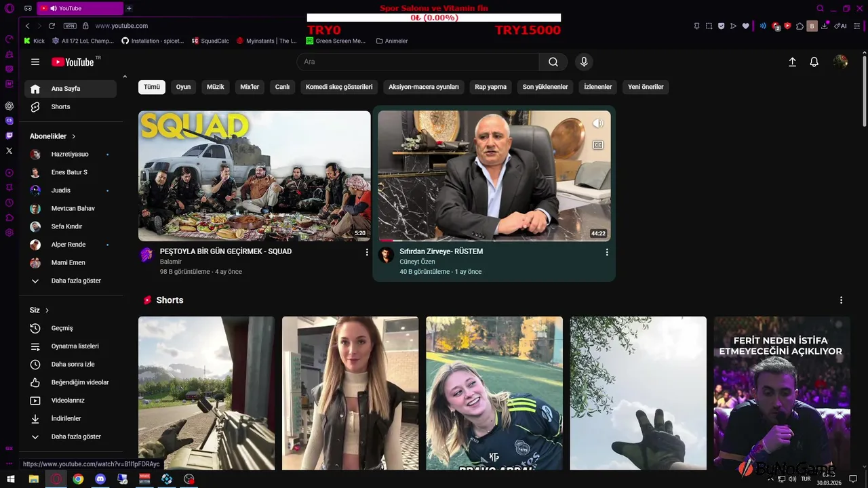This screenshot has width=868, height=488.
Task: Open the Siz section chevron
Action: [47, 310]
